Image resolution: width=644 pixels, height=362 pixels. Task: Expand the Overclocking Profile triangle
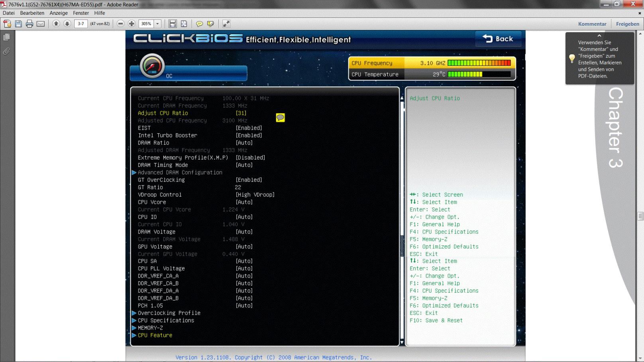[134, 313]
